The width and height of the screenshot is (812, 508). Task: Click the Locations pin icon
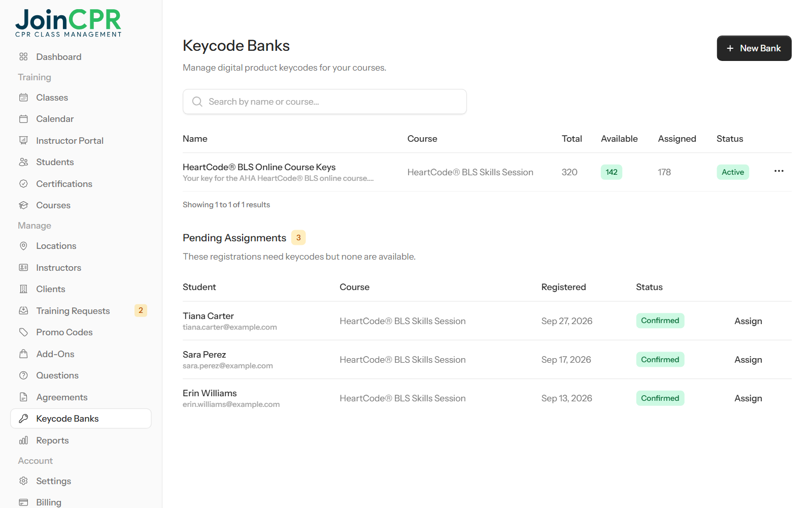click(23, 246)
